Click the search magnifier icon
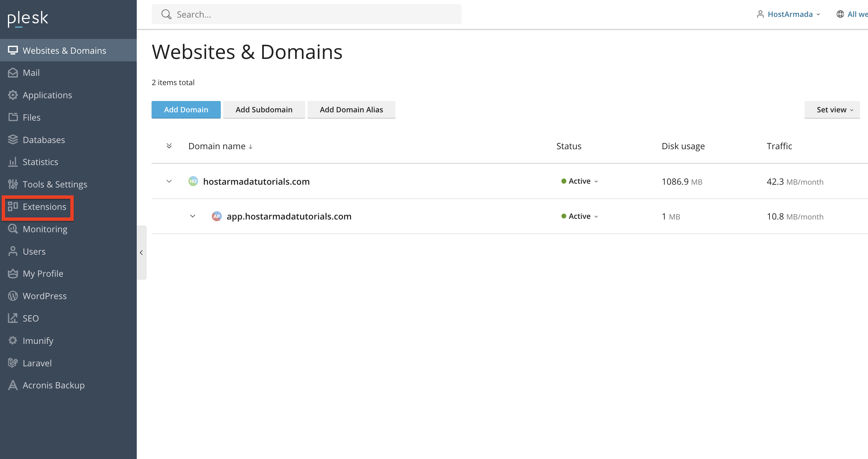 (166, 14)
